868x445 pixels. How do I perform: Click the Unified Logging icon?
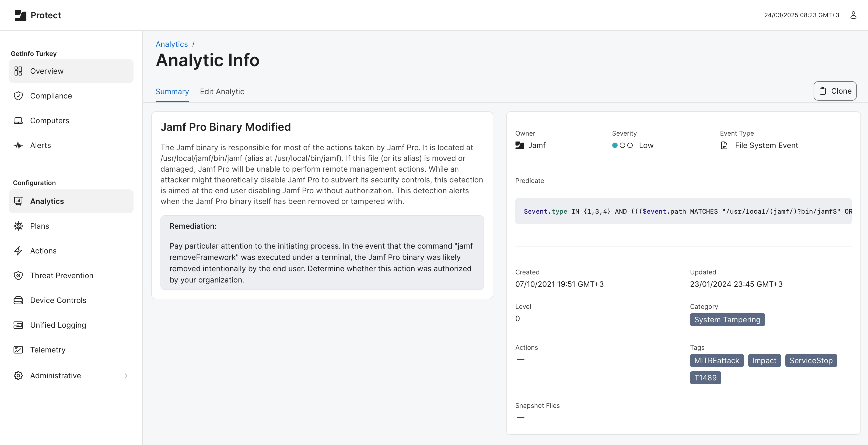pyautogui.click(x=18, y=325)
